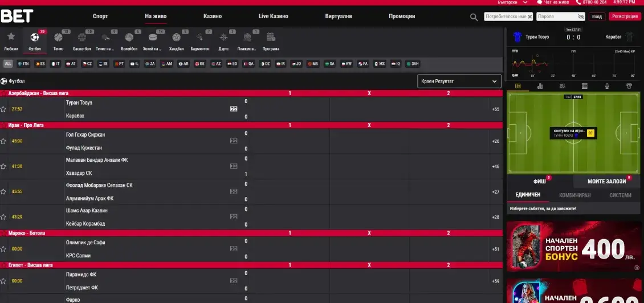Favorite the Шамс Азар Казвин match star
Screen dimensions: 644x303
pyautogui.click(x=3, y=217)
